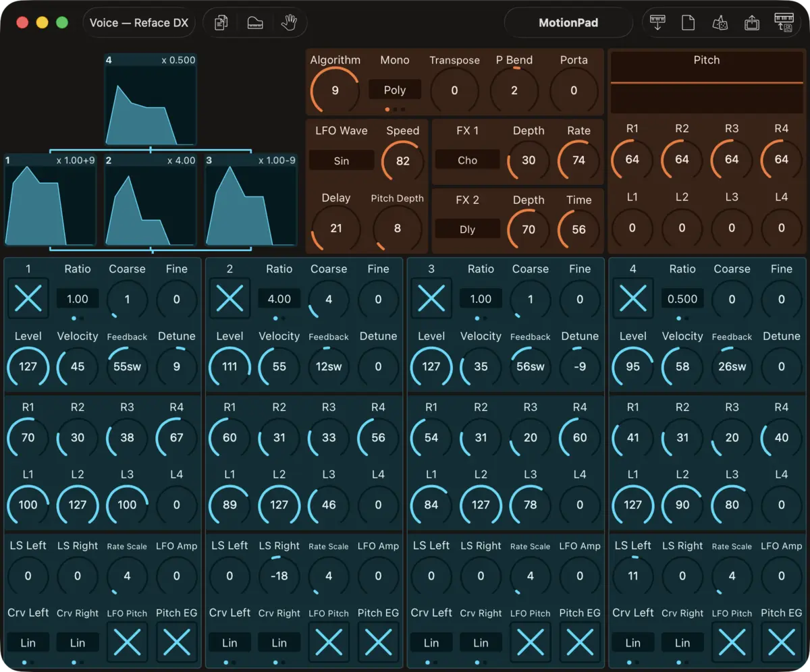
Task: Click the Algorithm knob set to 9
Action: point(335,90)
